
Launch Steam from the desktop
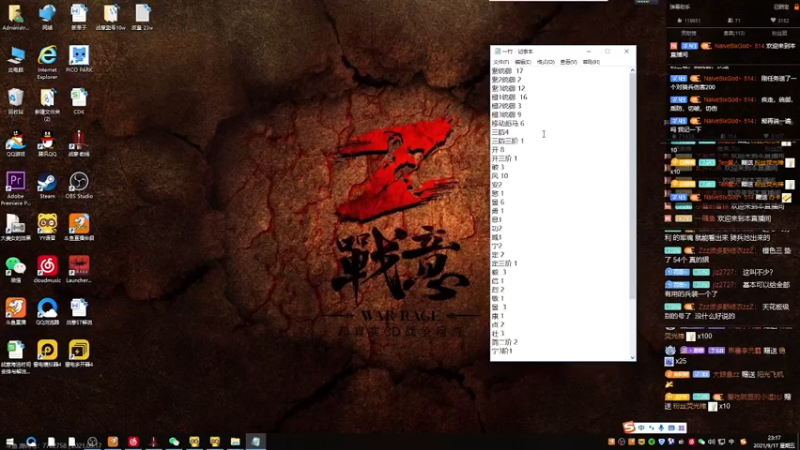[47, 185]
